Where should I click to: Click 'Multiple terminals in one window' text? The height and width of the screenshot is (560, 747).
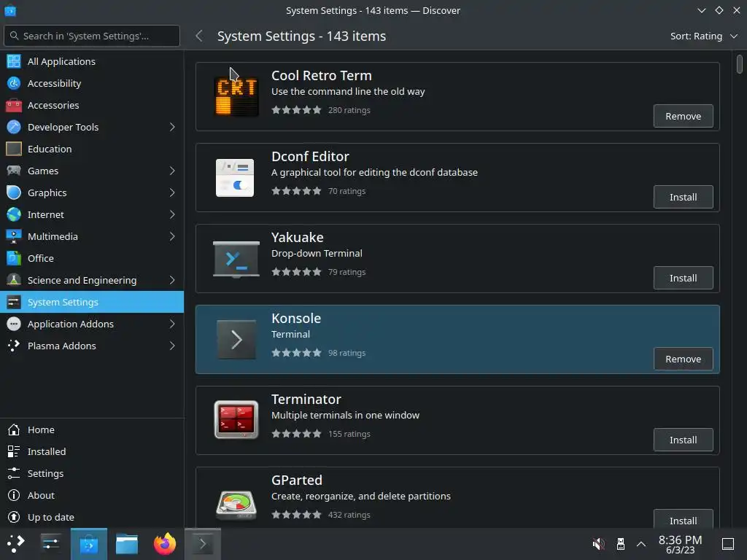[x=345, y=415]
